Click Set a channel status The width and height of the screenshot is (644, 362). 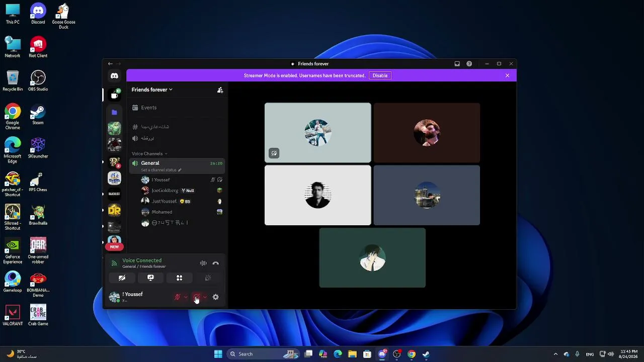(x=161, y=170)
